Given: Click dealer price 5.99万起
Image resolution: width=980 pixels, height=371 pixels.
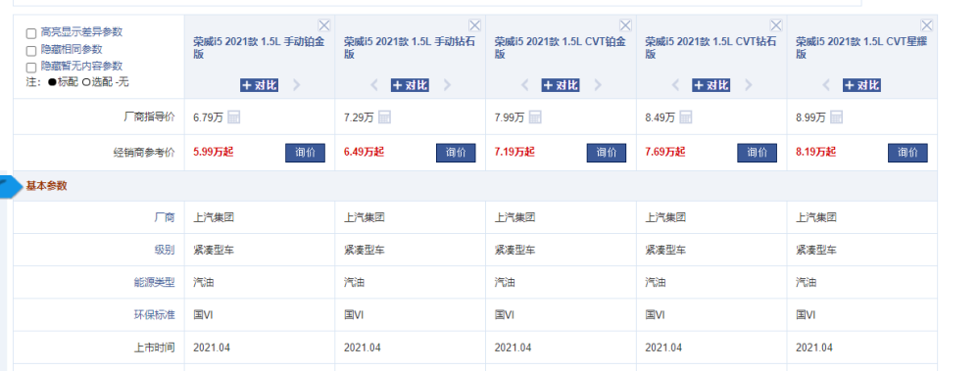Looking at the screenshot, I should (x=213, y=152).
